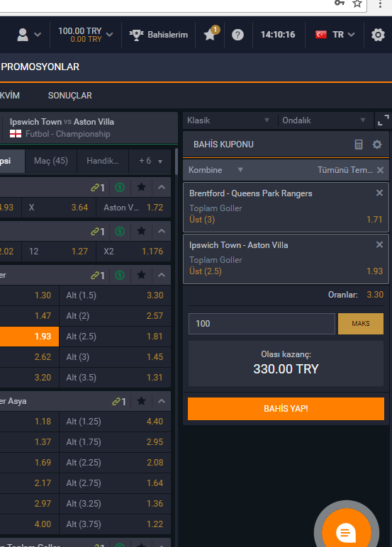Select Alt (1.5) odds 3.30

click(x=116, y=295)
